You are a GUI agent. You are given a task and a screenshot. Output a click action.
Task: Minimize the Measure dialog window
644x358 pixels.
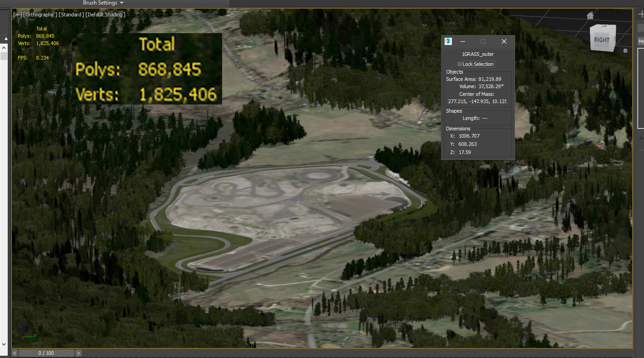(463, 41)
